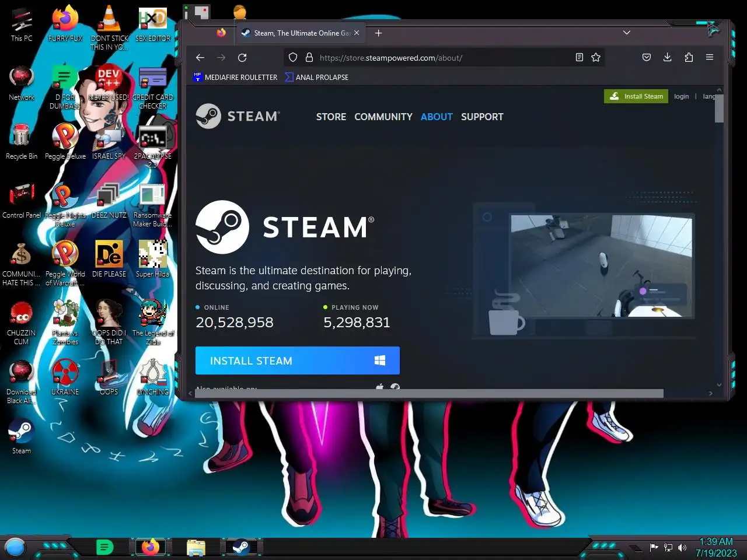Image resolution: width=747 pixels, height=560 pixels.
Task: Select the DEEZ NUTZ desktop icon
Action: 109,201
